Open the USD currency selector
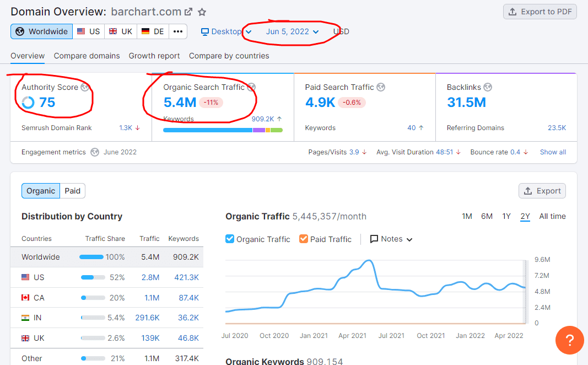588x365 pixels. 341,31
